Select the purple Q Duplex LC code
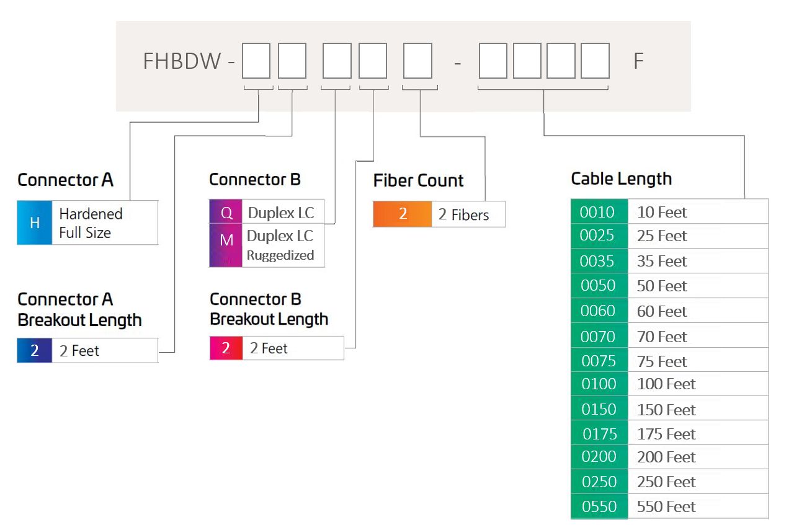This screenshot has height=525, width=812. [x=226, y=213]
